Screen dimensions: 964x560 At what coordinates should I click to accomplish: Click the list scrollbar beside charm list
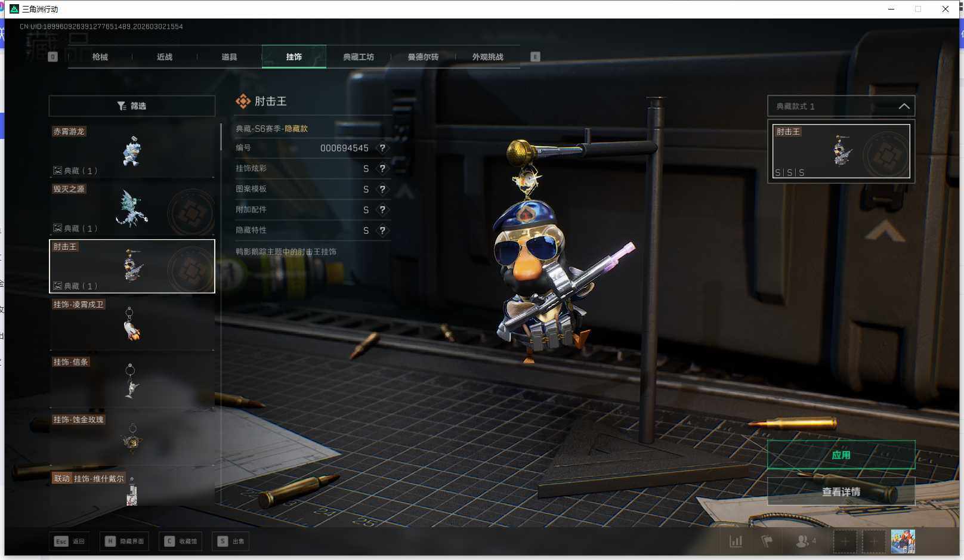point(221,137)
